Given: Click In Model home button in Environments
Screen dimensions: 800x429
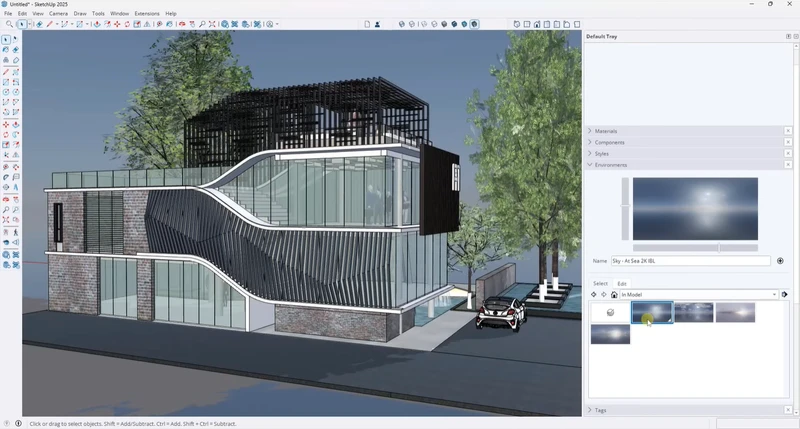Looking at the screenshot, I should 614,294.
